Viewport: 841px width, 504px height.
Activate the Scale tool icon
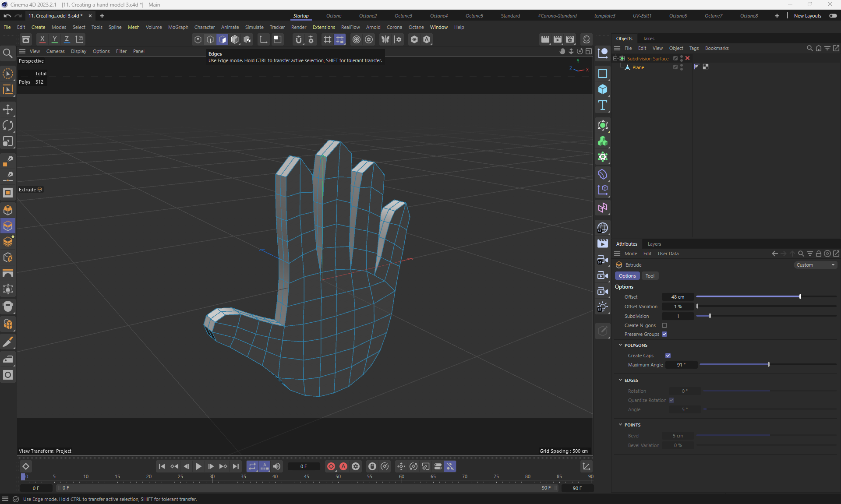[8, 141]
